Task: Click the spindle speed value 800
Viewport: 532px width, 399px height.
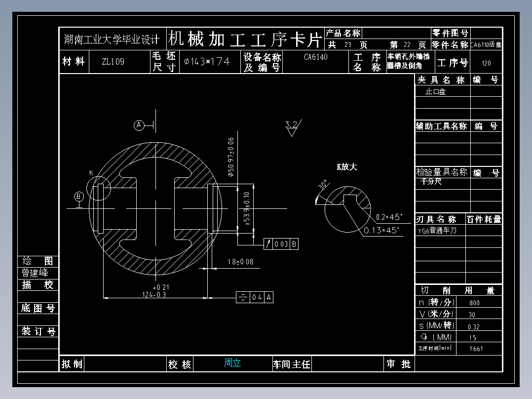Action: [475, 302]
